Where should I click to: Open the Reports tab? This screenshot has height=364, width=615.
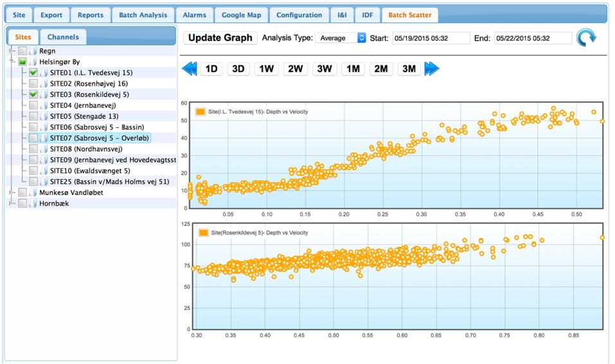click(x=90, y=15)
